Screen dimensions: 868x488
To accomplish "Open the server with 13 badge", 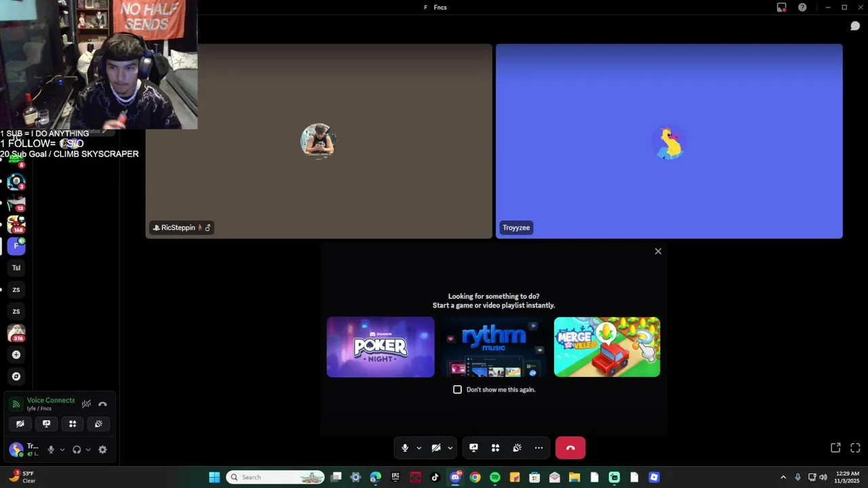I will coord(16,204).
